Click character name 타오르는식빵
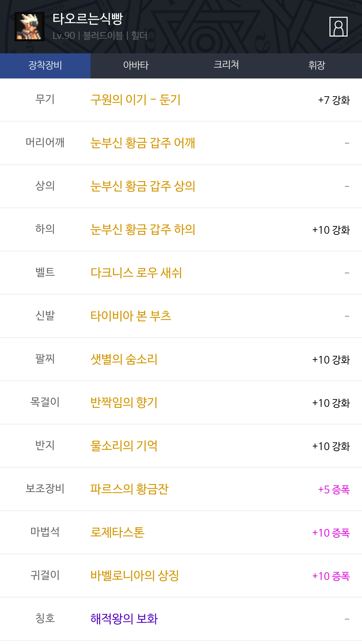 (x=88, y=19)
